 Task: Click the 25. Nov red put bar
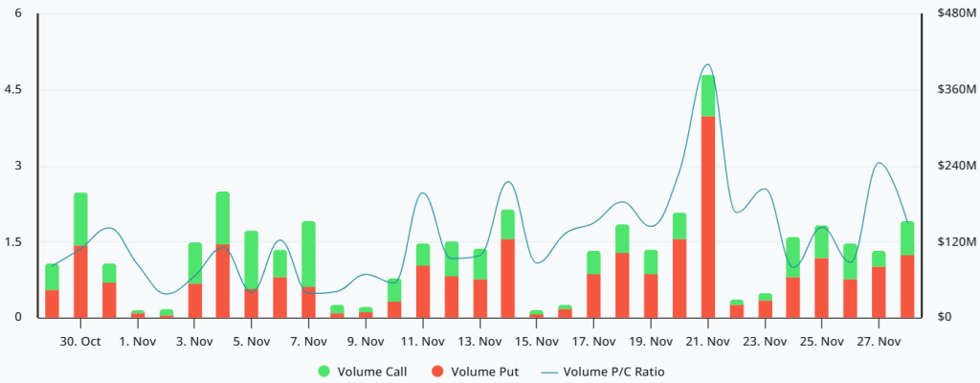click(822, 288)
